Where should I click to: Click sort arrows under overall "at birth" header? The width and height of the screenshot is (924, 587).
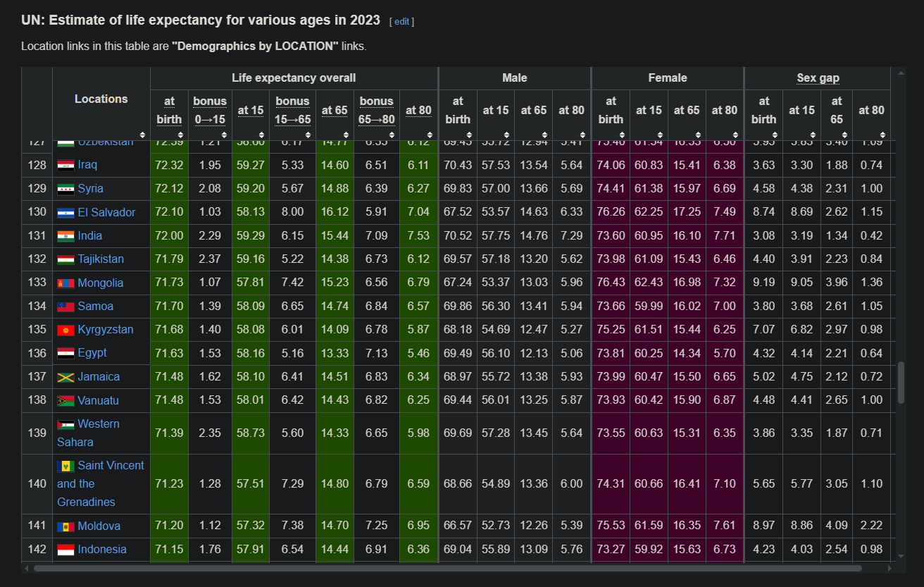[x=181, y=135]
